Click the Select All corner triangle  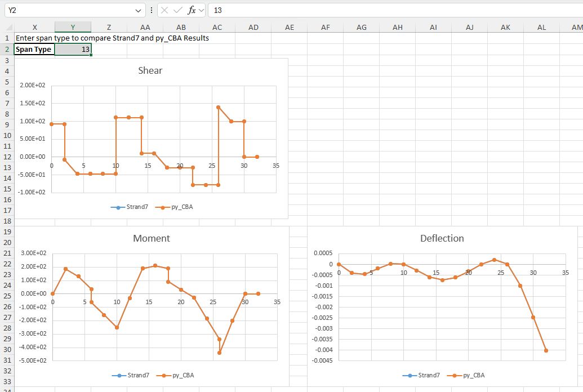click(x=8, y=28)
